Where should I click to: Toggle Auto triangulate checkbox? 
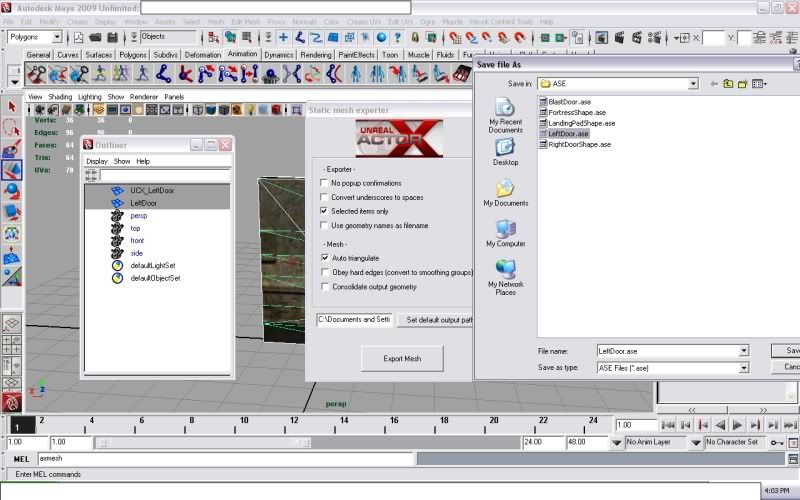[x=325, y=258]
